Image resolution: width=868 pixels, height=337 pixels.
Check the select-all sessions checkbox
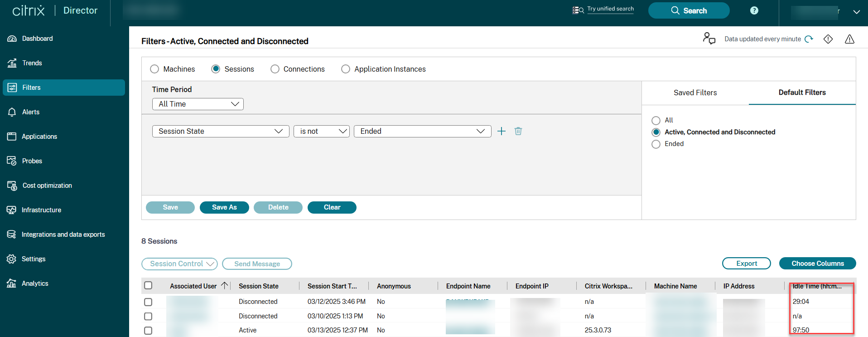coord(148,286)
